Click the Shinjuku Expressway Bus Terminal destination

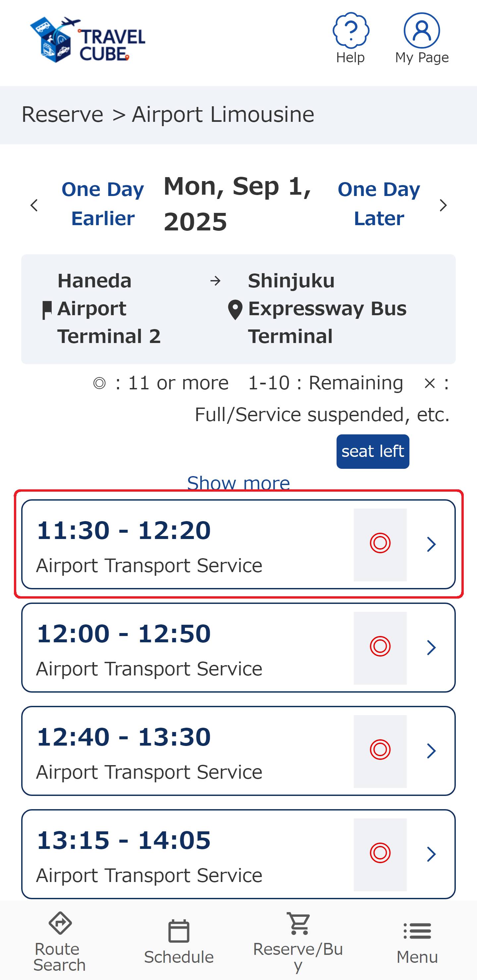(x=327, y=309)
